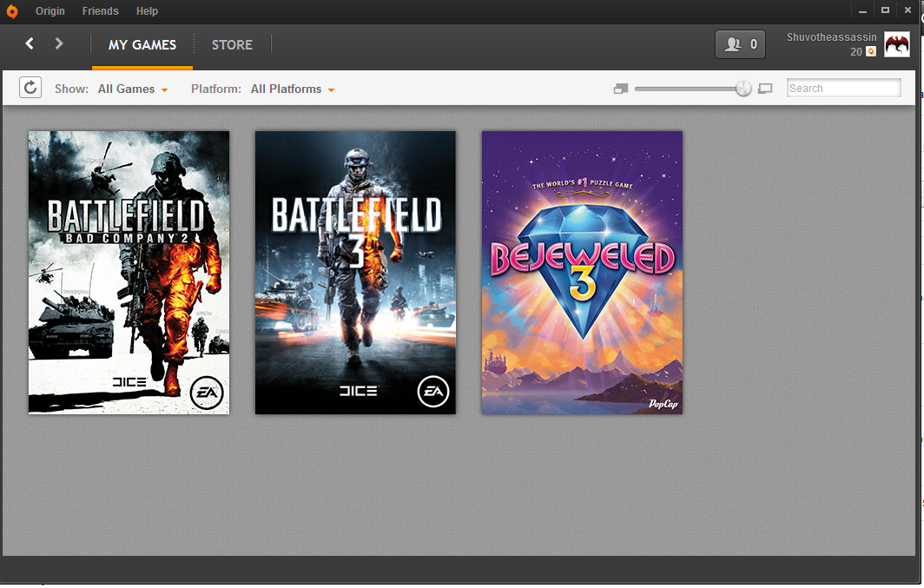Click the Origin logo icon
Image resolution: width=924 pixels, height=588 pixels.
tap(12, 11)
